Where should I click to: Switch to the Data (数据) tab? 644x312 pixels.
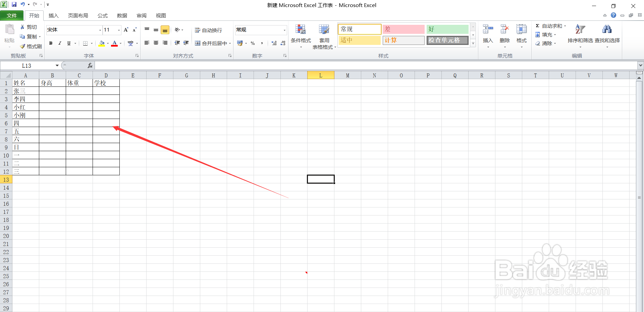(122, 15)
